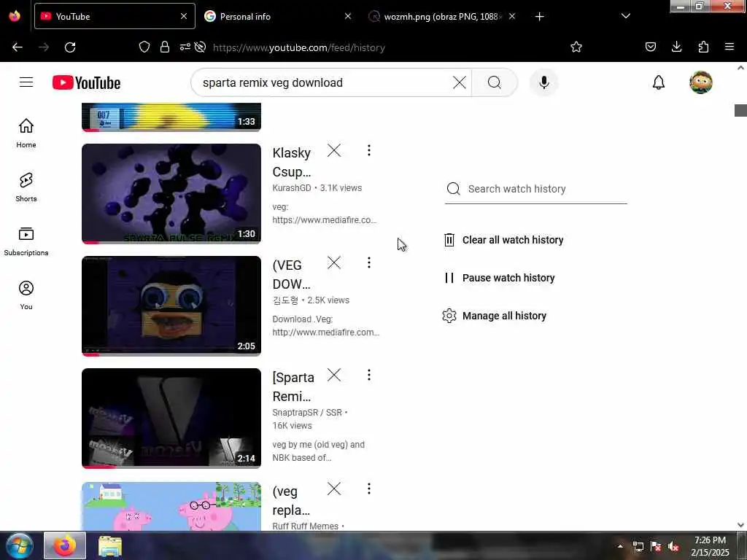Bookmark this page with star

(576, 47)
